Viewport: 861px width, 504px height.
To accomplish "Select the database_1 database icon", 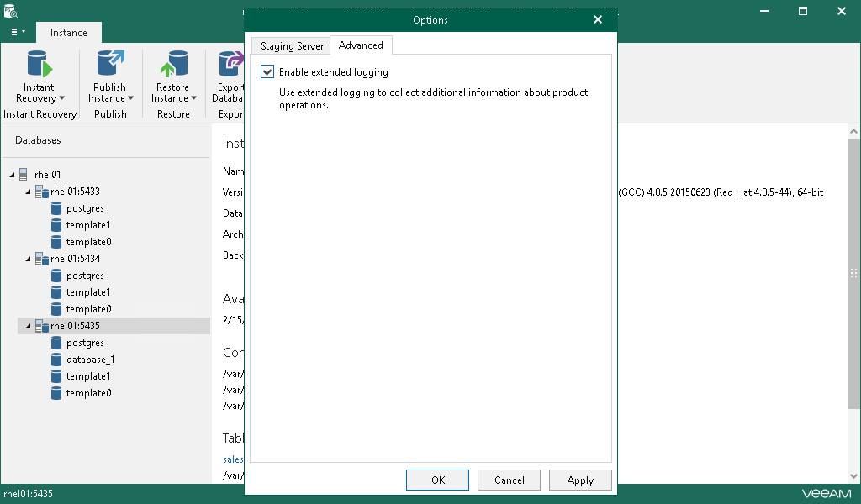I will (56, 360).
